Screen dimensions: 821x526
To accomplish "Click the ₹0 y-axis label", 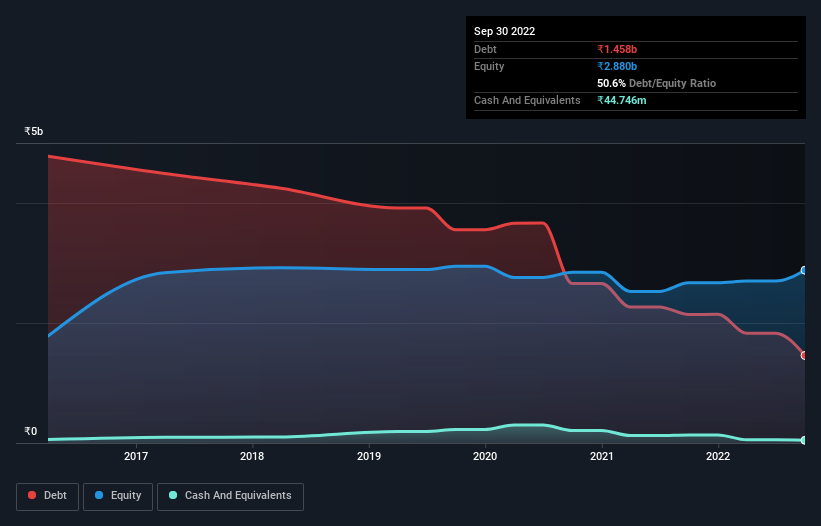I will 31,431.
